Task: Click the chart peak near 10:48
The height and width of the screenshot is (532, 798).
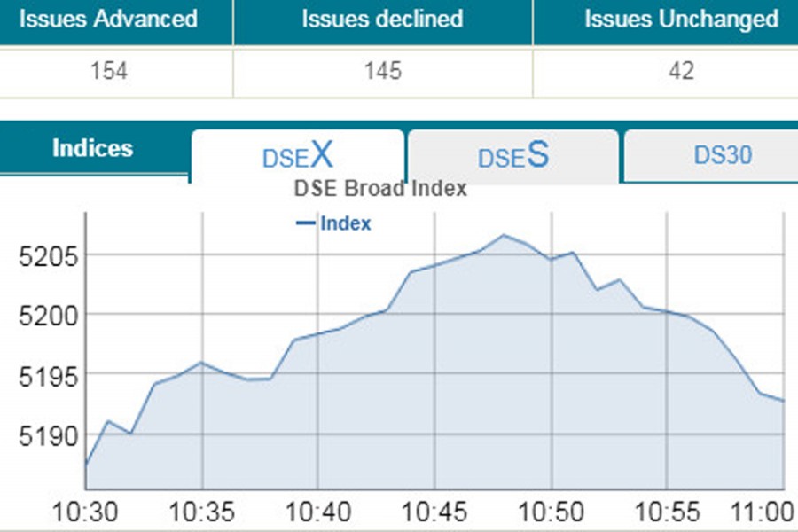Action: [504, 235]
